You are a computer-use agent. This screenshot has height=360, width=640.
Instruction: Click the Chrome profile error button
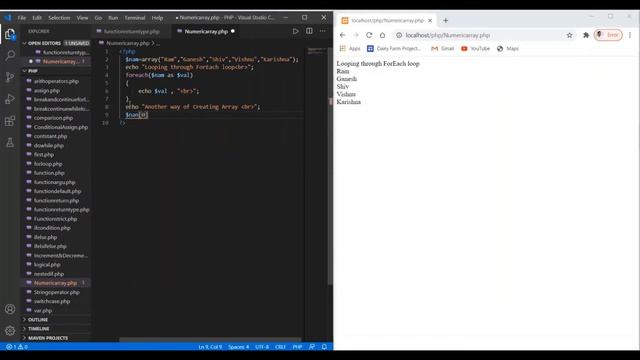coord(608,35)
